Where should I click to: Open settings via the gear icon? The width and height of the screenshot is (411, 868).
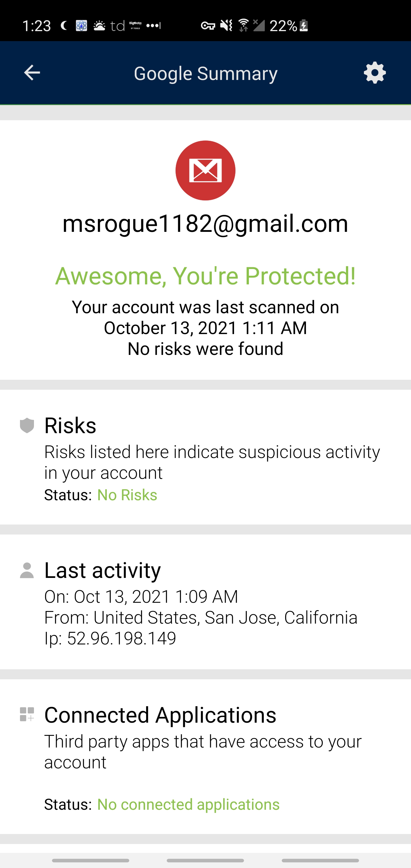[375, 73]
